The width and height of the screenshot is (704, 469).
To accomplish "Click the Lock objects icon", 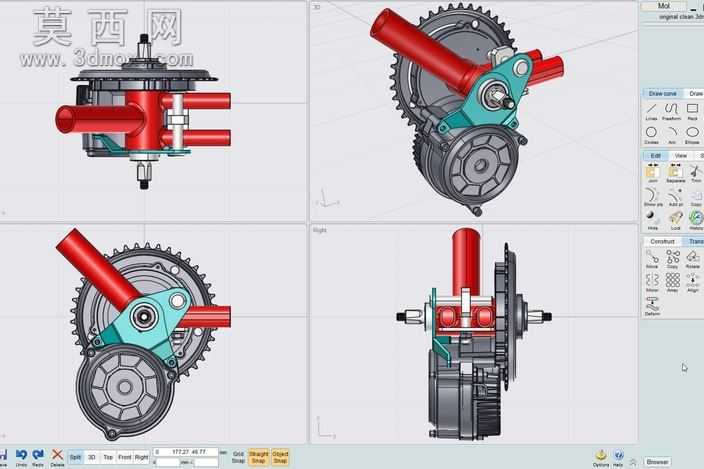I will tap(675, 220).
